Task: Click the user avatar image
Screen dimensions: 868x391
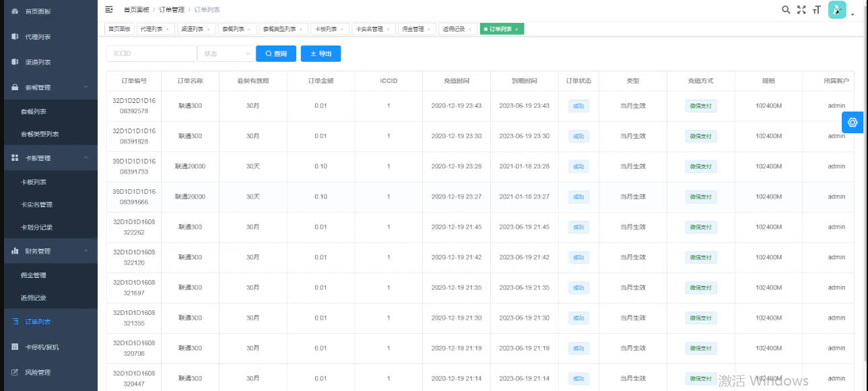Action: pos(837,9)
